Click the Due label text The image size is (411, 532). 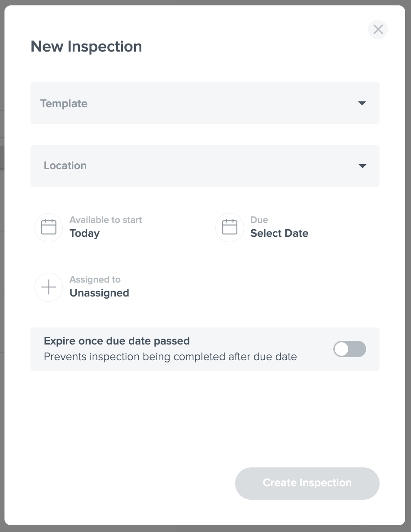[259, 220]
